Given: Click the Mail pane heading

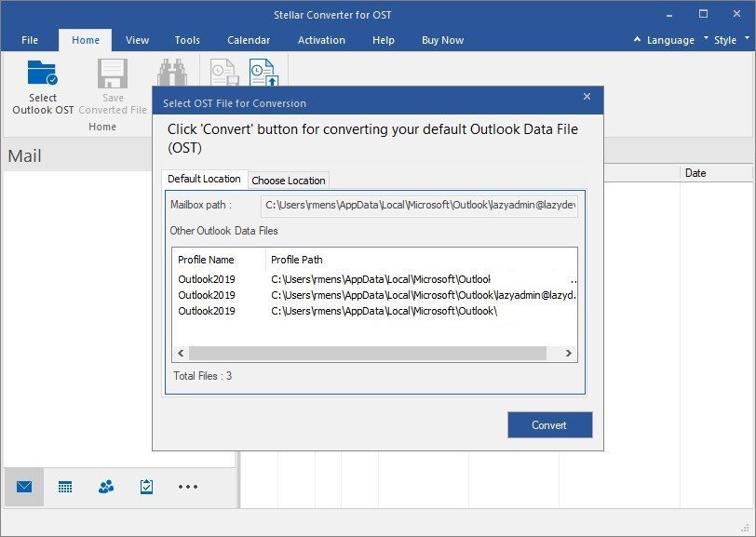Looking at the screenshot, I should point(24,155).
